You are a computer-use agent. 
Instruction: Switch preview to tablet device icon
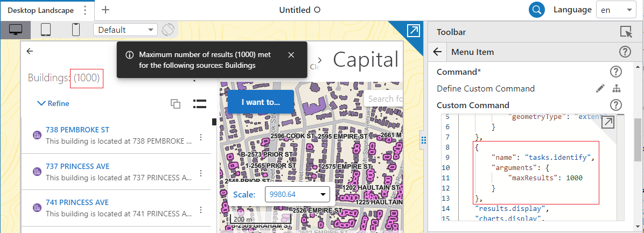(46, 30)
